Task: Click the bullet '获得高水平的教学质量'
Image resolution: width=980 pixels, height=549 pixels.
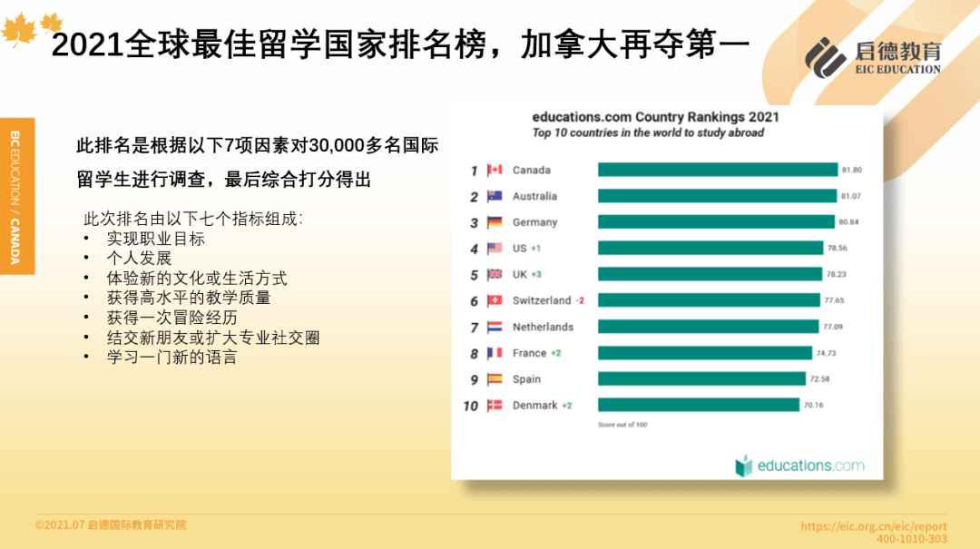Action: (x=189, y=298)
